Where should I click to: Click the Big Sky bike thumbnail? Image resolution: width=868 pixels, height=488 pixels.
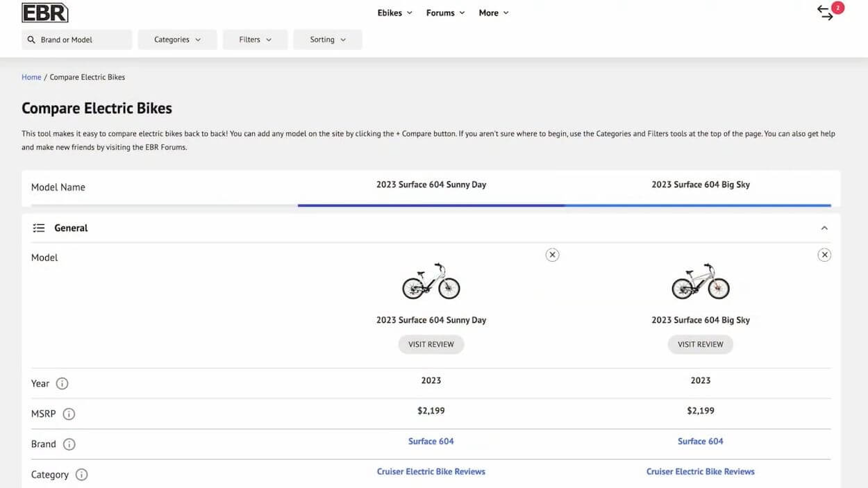(x=701, y=281)
